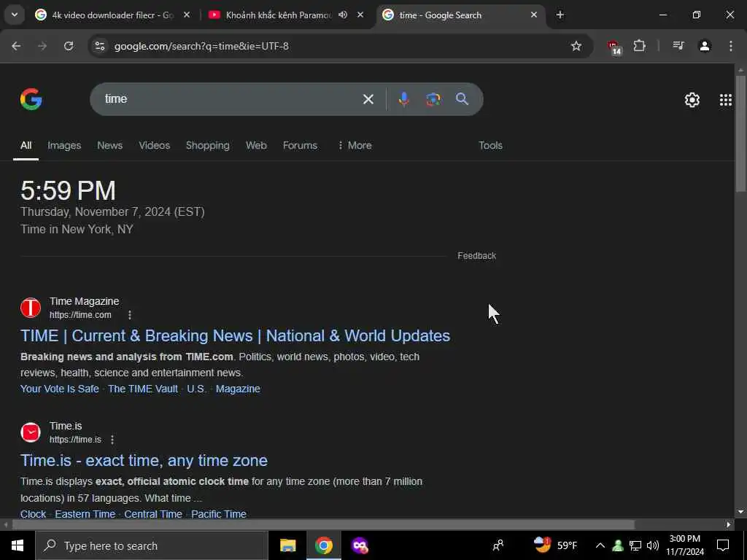Bookmark this page with the star

tap(576, 46)
